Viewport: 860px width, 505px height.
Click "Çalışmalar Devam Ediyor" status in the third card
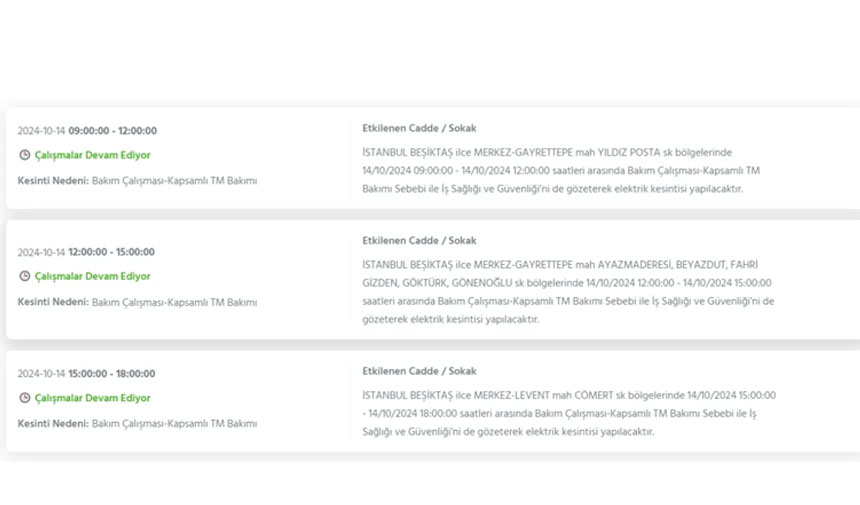click(92, 398)
